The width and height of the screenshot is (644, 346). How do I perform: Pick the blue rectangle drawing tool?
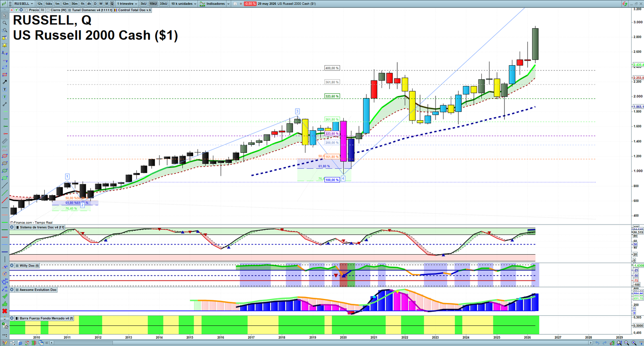[5, 67]
